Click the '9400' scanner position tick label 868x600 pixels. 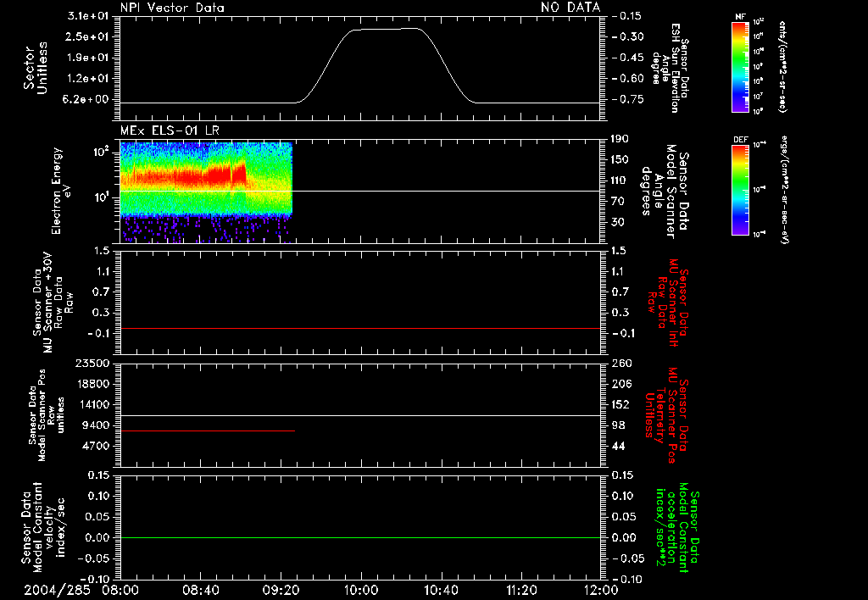tap(97, 425)
